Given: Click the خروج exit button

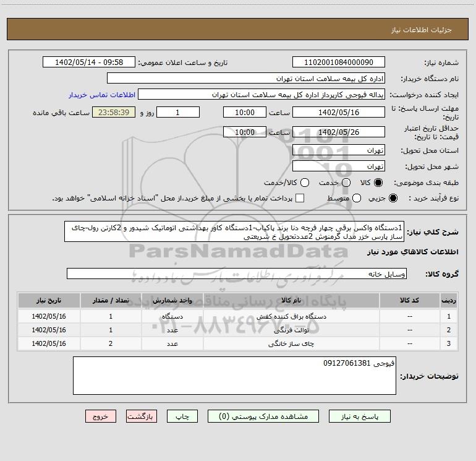Looking at the screenshot, I should (x=101, y=416).
